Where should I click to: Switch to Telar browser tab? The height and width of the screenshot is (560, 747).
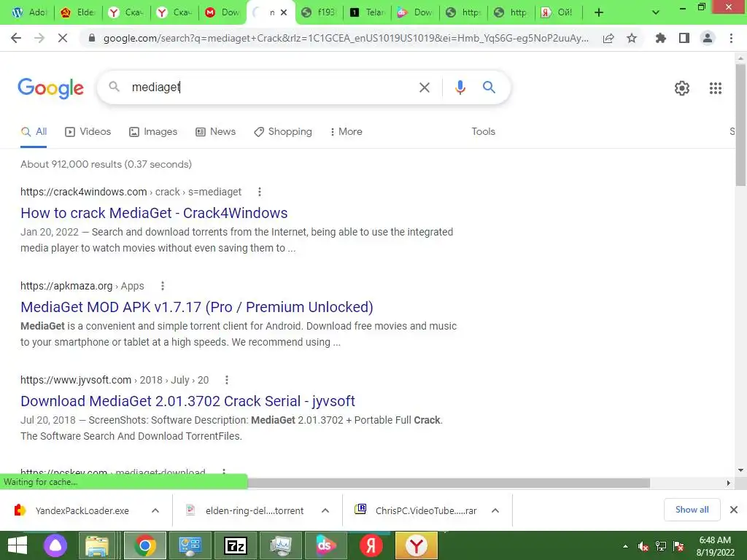tap(368, 12)
